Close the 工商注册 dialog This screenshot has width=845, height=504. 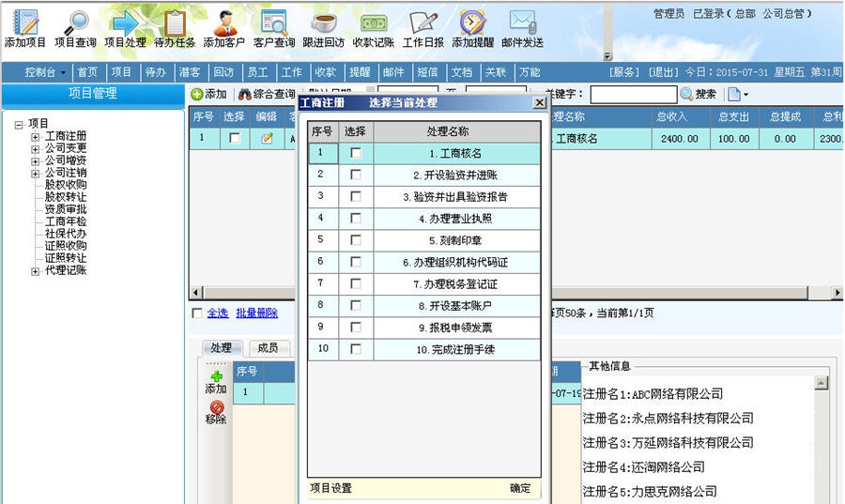tap(540, 102)
